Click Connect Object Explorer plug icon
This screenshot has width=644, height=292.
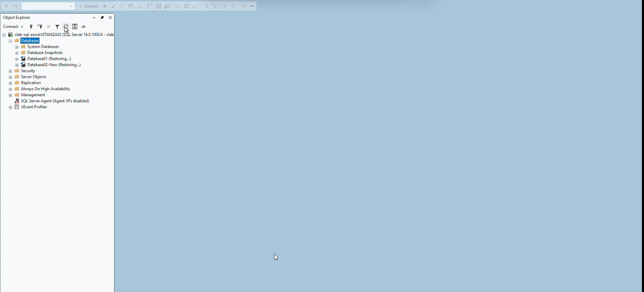(31, 27)
